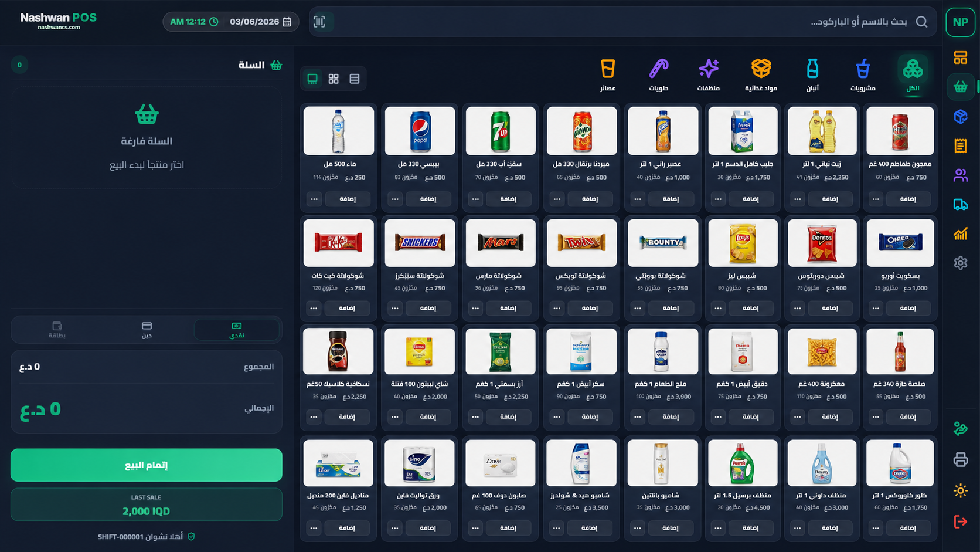Click إتمام البيع complete sale button
This screenshot has width=980, height=552.
[147, 465]
